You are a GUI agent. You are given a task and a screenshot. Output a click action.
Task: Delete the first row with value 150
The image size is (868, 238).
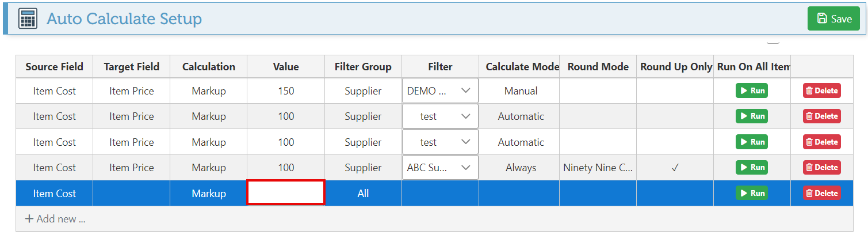(821, 90)
